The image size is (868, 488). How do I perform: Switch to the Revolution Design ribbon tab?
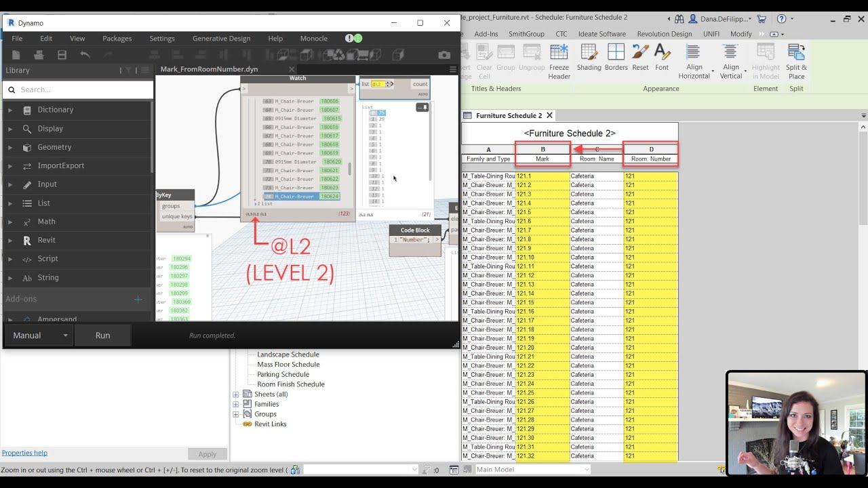pos(665,34)
